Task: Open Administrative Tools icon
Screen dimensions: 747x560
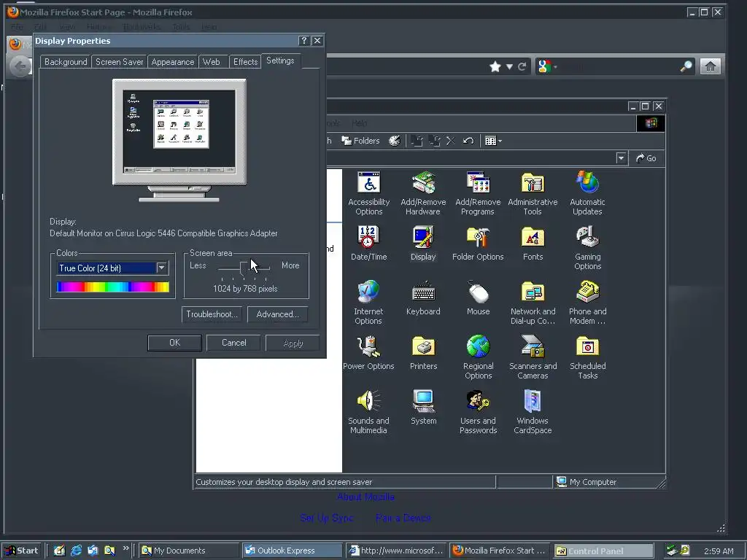Action: tap(533, 193)
